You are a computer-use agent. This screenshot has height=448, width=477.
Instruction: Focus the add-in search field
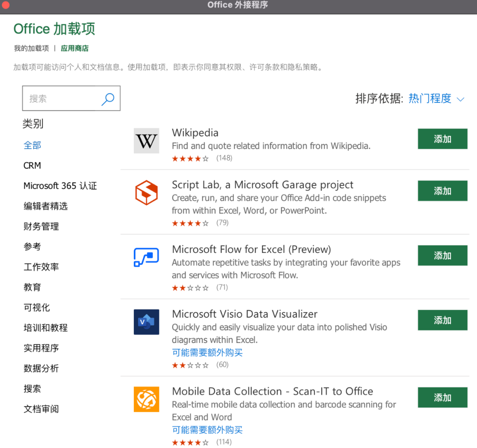(x=71, y=98)
